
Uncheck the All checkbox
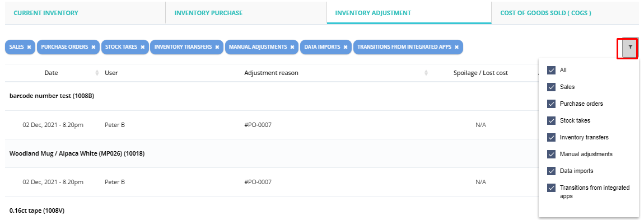(x=551, y=70)
